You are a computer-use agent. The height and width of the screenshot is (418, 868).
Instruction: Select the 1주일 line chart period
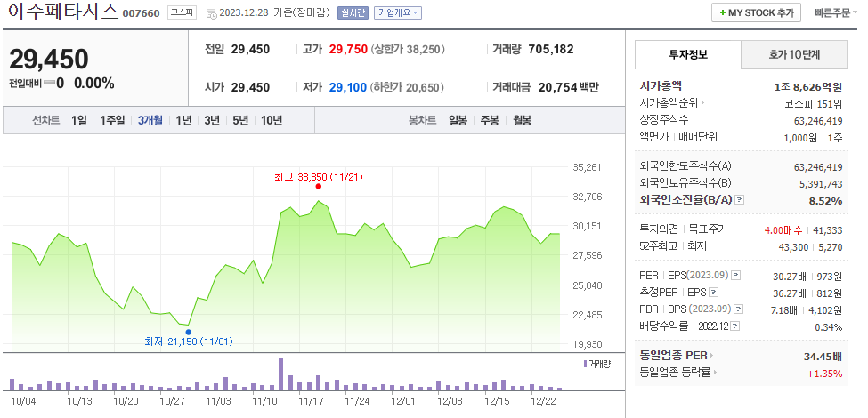[x=112, y=121]
